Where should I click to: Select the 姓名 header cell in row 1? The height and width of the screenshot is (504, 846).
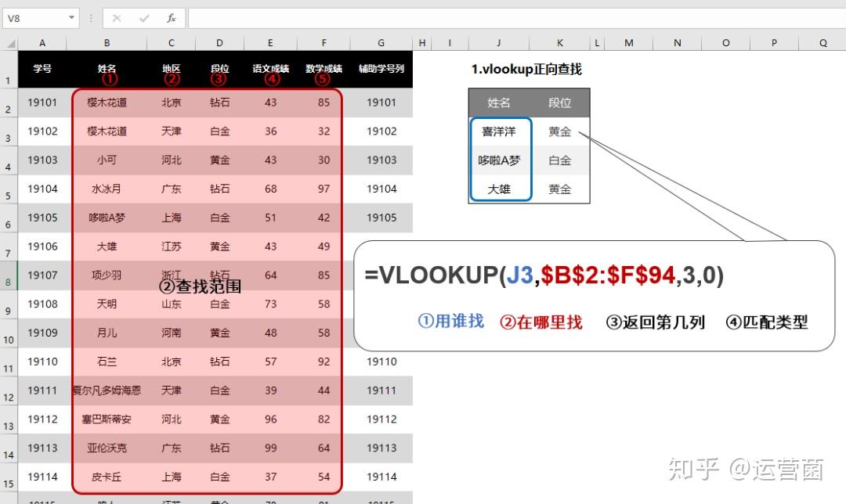pos(107,70)
